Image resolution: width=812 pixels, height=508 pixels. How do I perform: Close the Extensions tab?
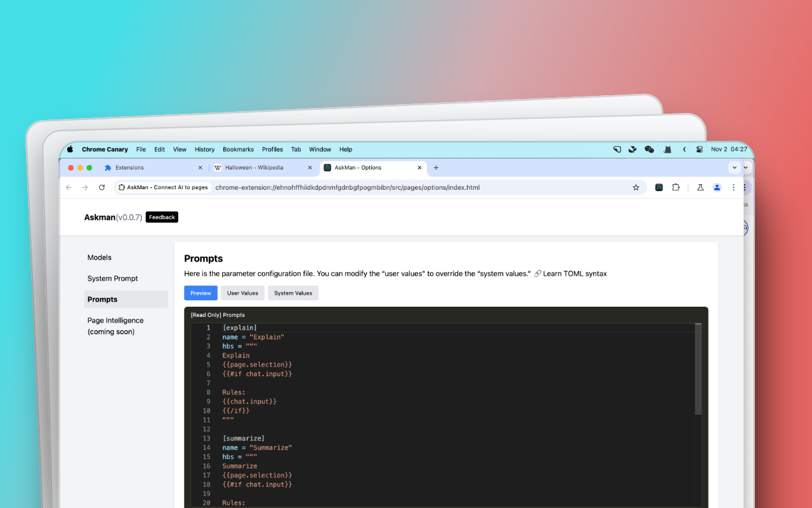(x=200, y=168)
